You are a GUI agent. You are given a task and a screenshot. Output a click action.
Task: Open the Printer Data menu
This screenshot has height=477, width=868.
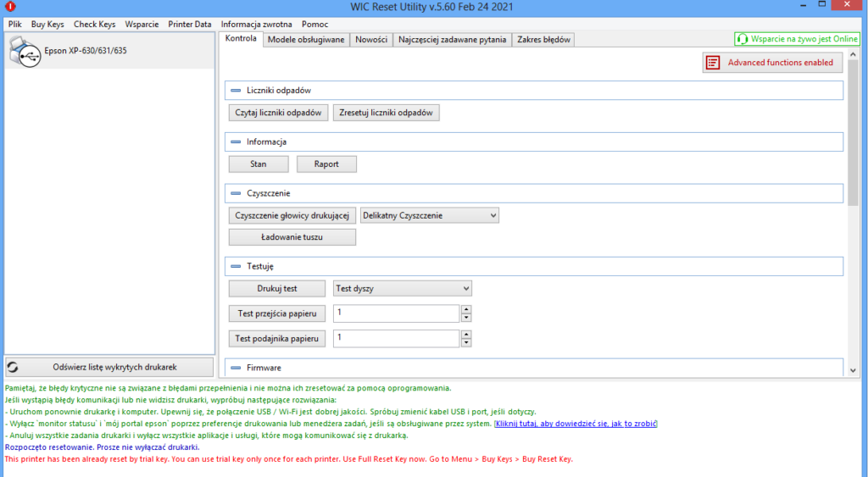tap(190, 24)
